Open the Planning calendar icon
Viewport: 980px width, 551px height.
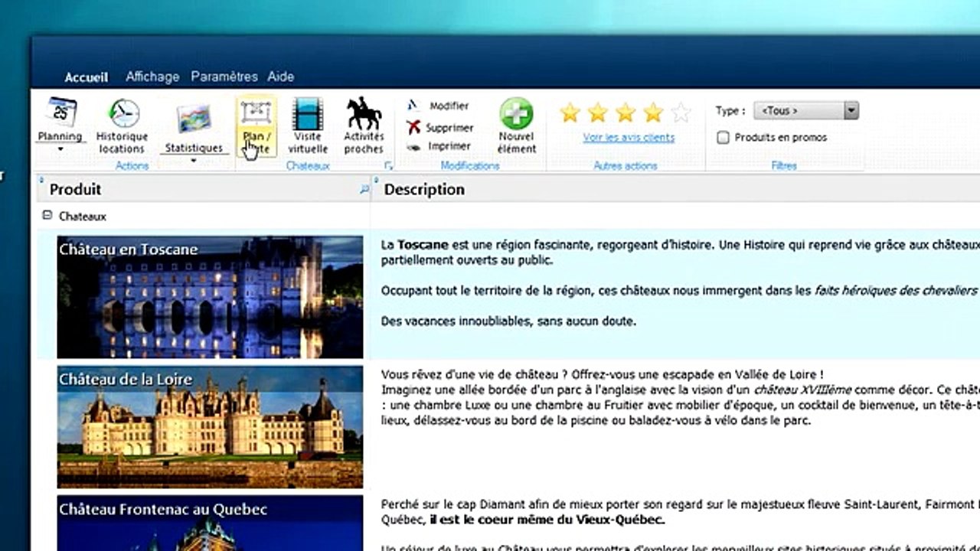tap(60, 112)
